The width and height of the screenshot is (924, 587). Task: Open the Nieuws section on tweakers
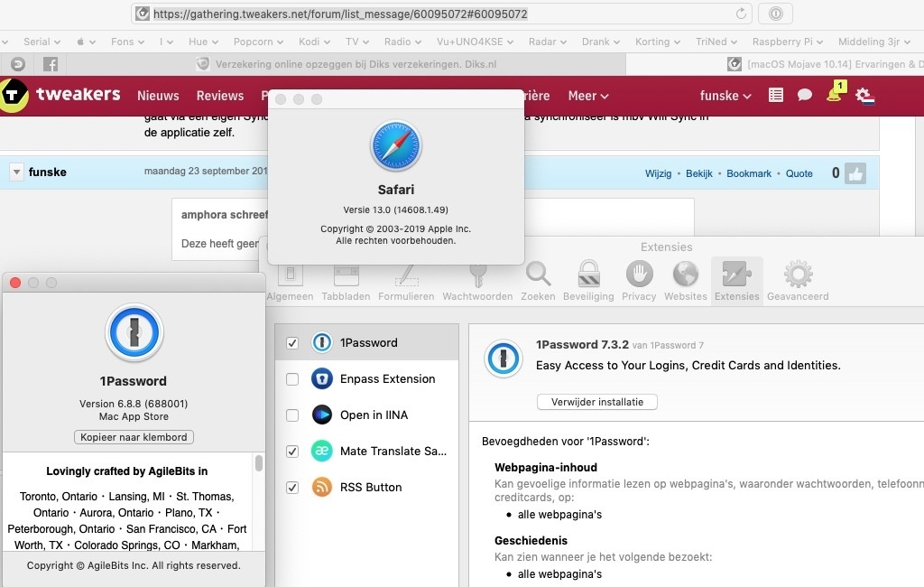coord(158,96)
